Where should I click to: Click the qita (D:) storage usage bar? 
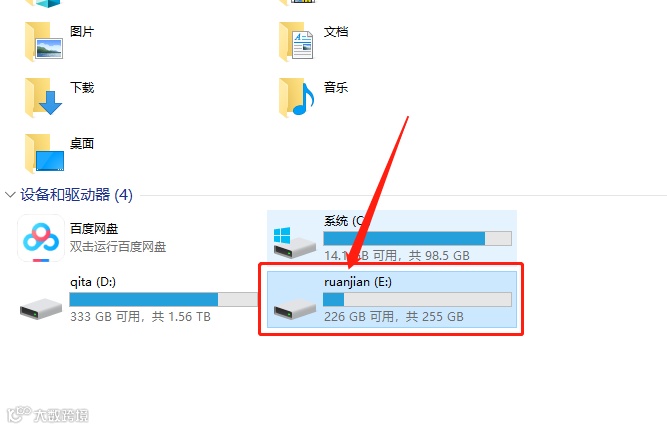coord(163,299)
